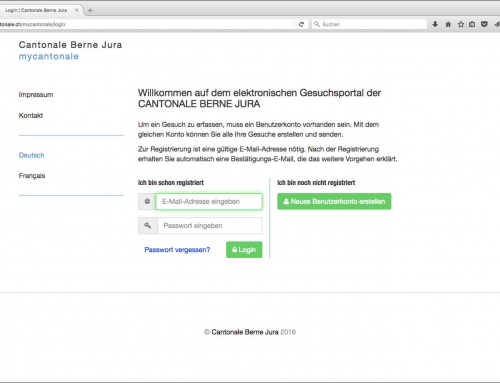The image size is (500, 383).
Task: Click the browser reload icon
Action: tap(301, 24)
